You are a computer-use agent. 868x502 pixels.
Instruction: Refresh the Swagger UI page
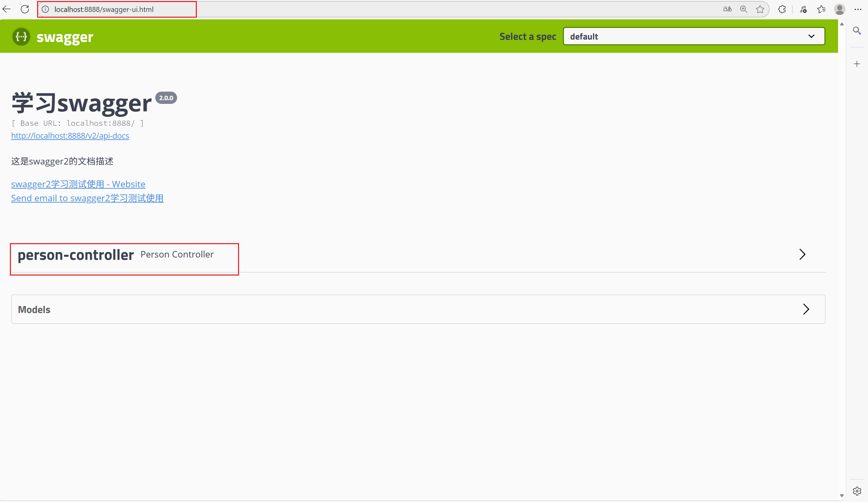coord(25,9)
